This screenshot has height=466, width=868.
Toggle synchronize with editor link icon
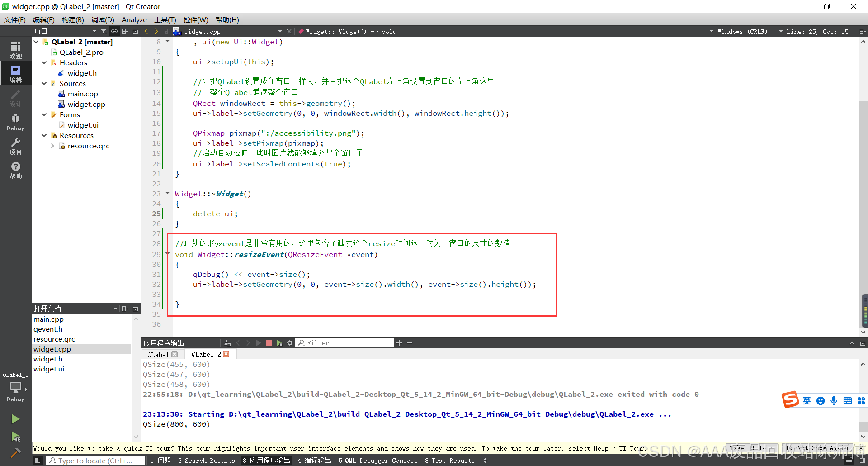tap(114, 31)
